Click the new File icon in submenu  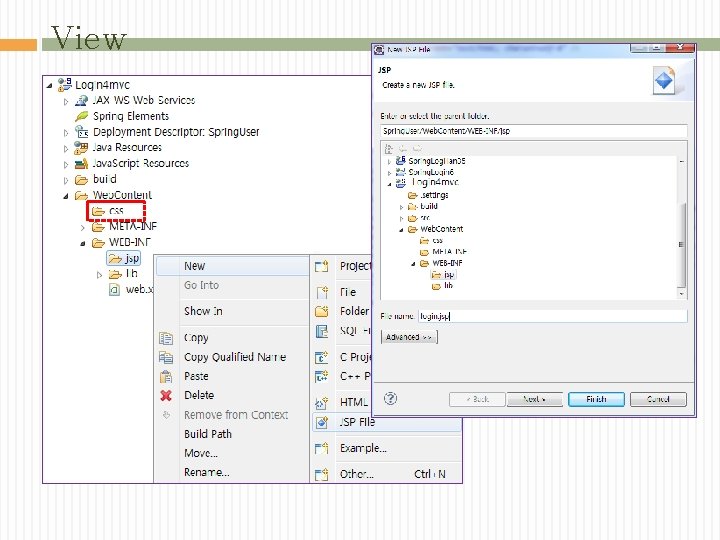(x=322, y=292)
